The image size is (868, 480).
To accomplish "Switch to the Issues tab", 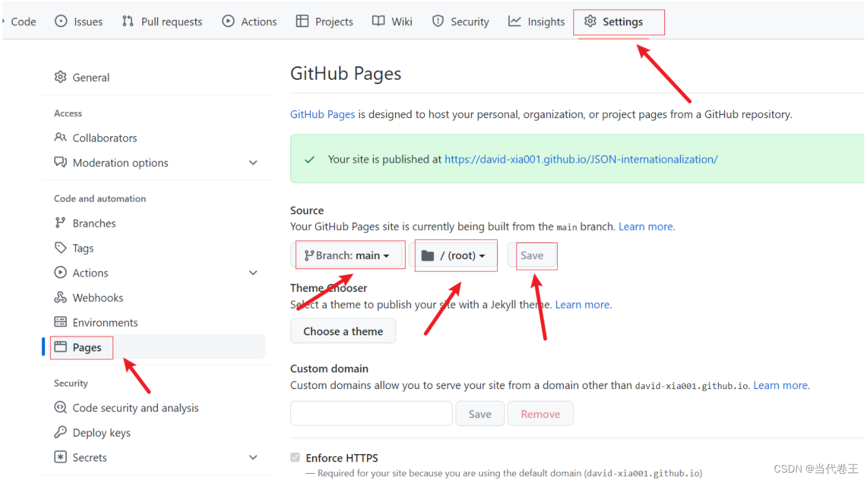I will point(79,22).
